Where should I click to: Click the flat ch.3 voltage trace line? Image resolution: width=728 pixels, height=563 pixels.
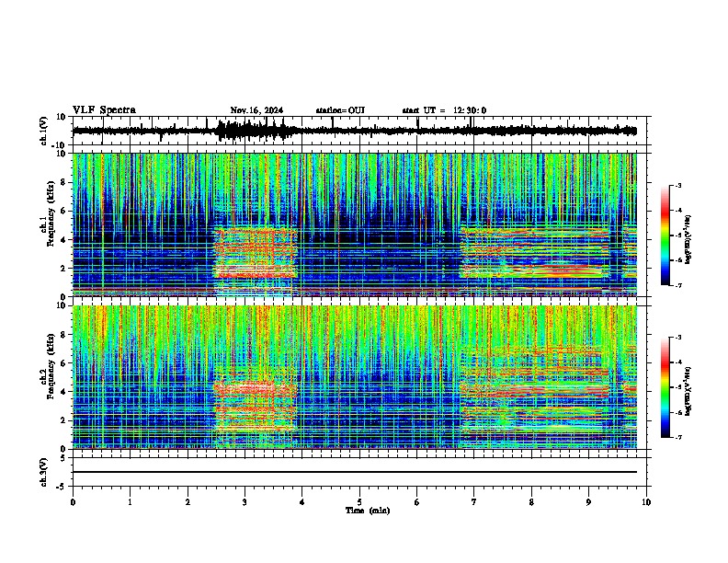[x=355, y=472]
